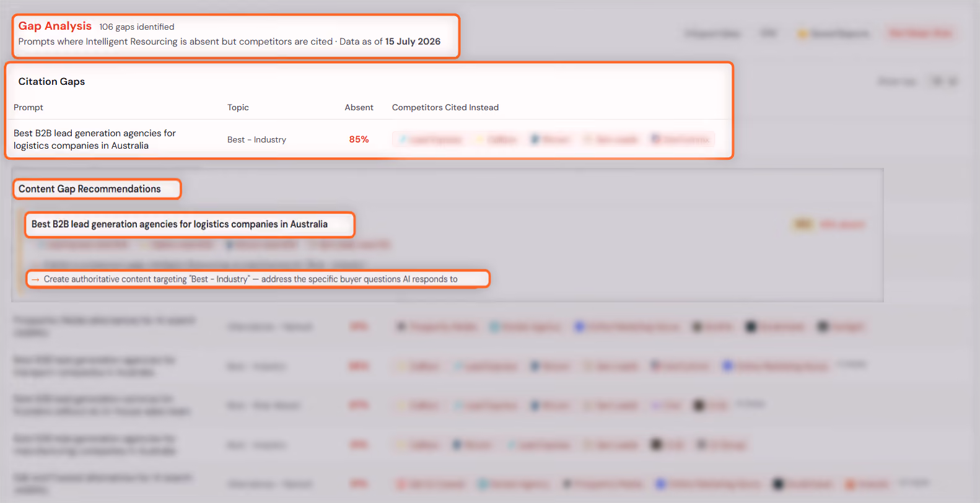Image resolution: width=980 pixels, height=503 pixels.
Task: Click the Competitors Cited Instead column header
Action: (445, 107)
